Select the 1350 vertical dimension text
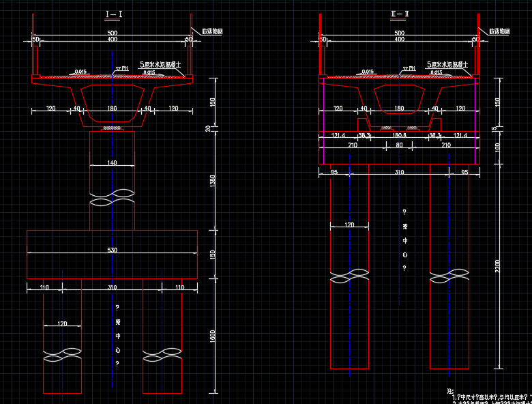This screenshot has height=404, width=532. [x=213, y=181]
